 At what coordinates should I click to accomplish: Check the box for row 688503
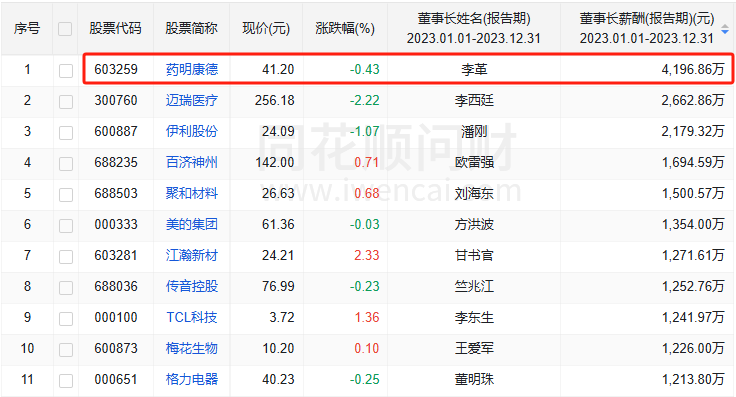point(66,195)
